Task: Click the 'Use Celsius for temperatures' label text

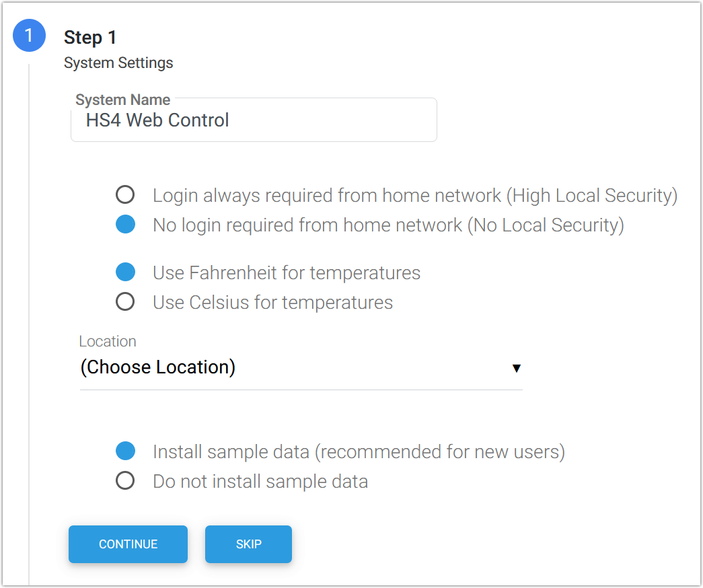Action: point(272,302)
